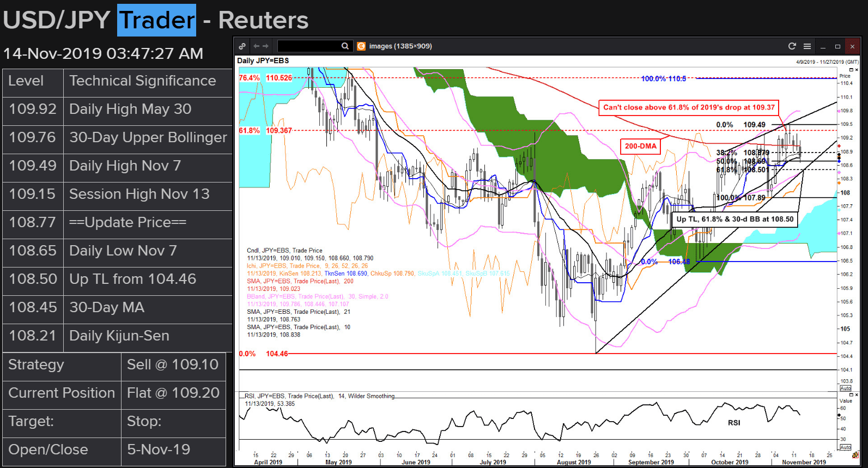868x468 pixels.
Task: Select the July 2019 month label
Action: [493, 462]
